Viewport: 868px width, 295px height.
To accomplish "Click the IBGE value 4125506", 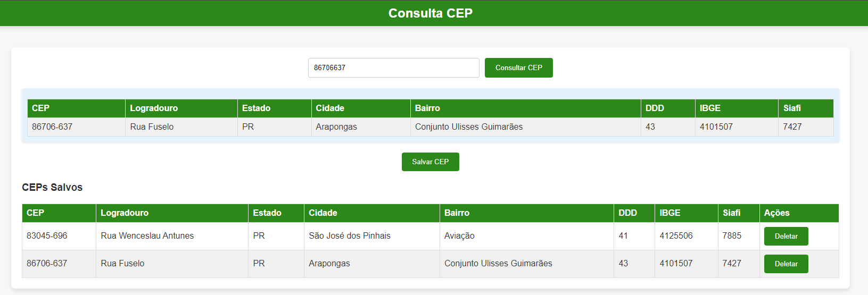I will [676, 235].
